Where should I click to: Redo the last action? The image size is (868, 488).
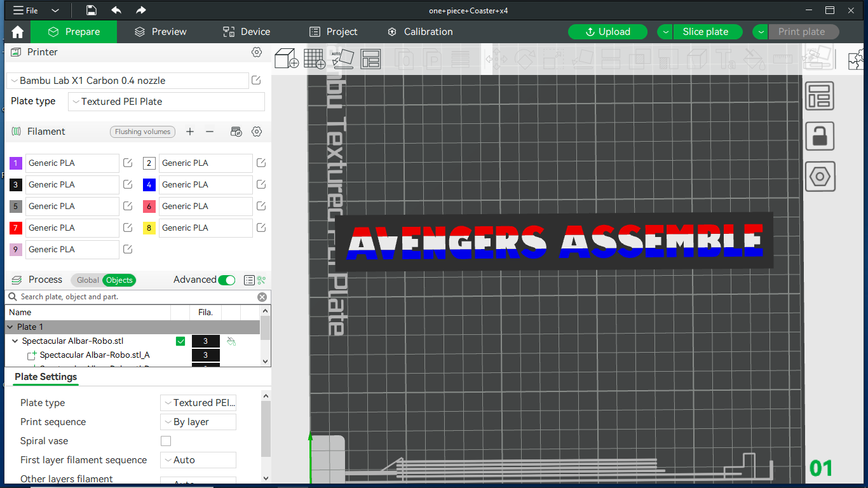[141, 10]
